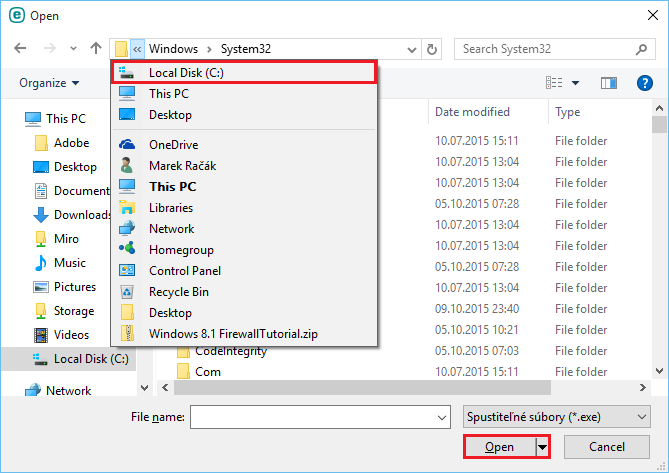Screen dimensions: 669x473
Task: Click the Back navigation arrow
Action: click(20, 48)
